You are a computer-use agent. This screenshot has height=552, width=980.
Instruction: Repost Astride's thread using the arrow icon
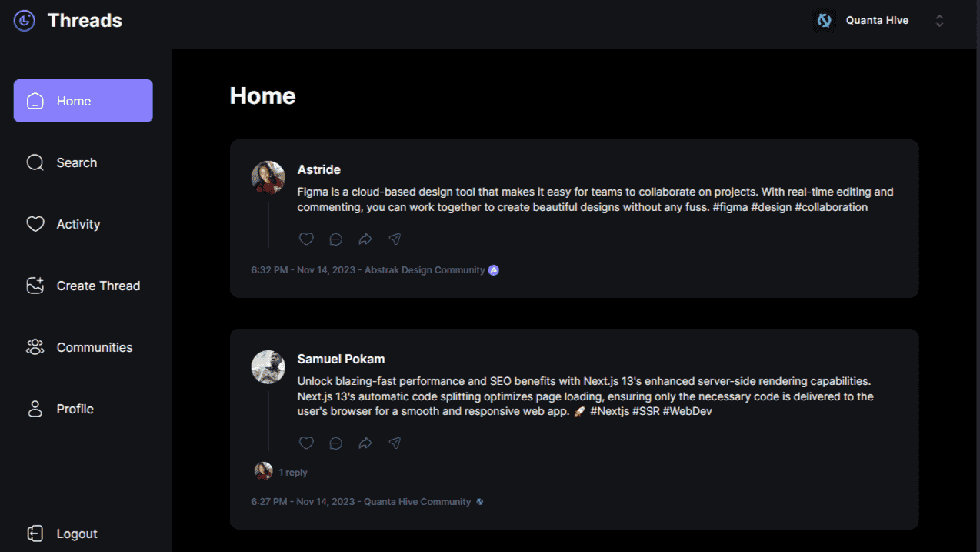pyautogui.click(x=365, y=239)
